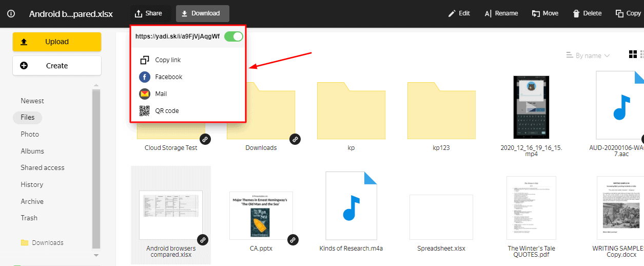Open Newest in the sidebar
Viewport: 644px width, 266px height.
[x=32, y=101]
